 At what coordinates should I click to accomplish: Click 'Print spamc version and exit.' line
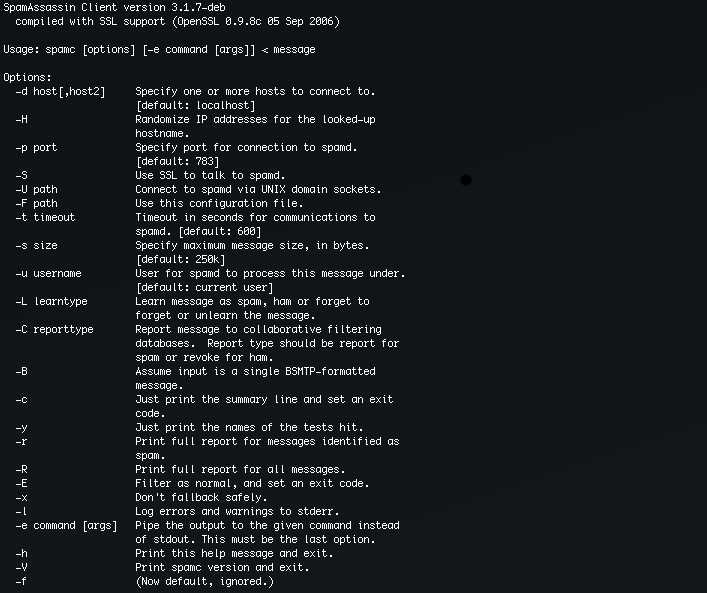click(x=223, y=567)
